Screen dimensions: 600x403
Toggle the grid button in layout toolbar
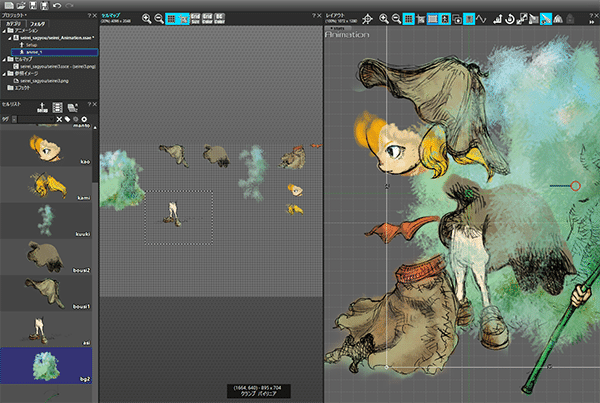tap(409, 18)
